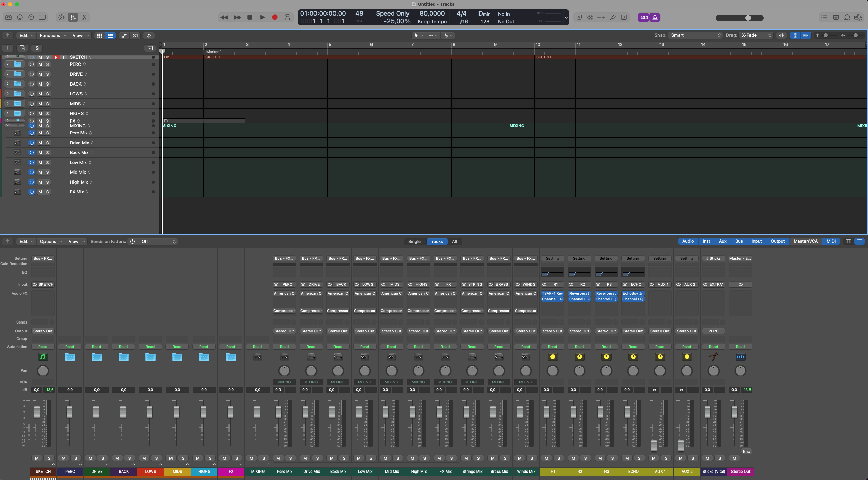
Task: Toggle horizontal auto zoom button
Action: click(x=806, y=35)
